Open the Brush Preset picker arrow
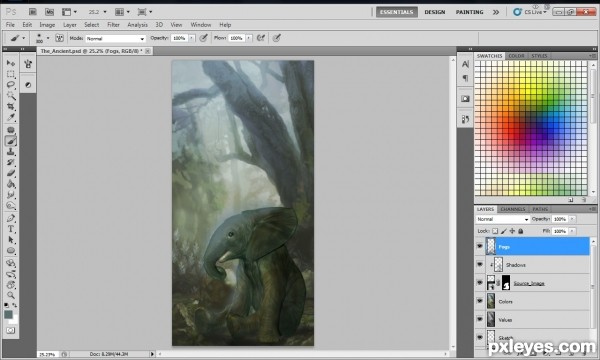This screenshot has height=360, width=600. (48, 38)
